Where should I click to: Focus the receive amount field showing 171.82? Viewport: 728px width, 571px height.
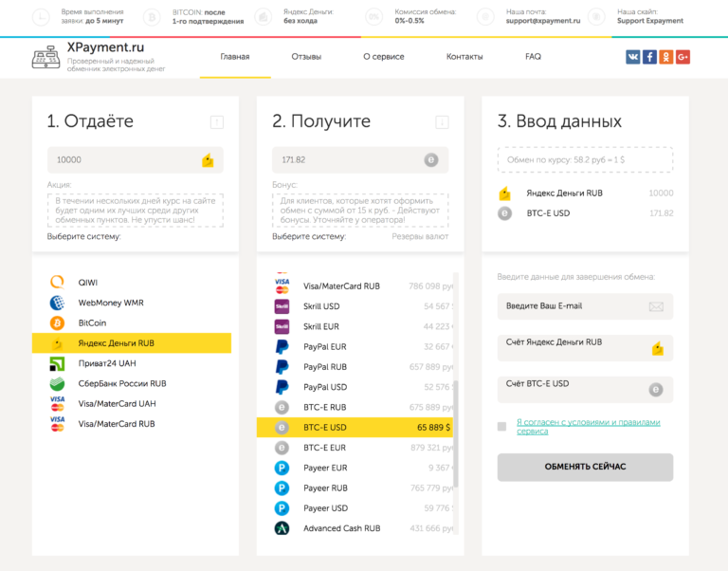click(360, 160)
